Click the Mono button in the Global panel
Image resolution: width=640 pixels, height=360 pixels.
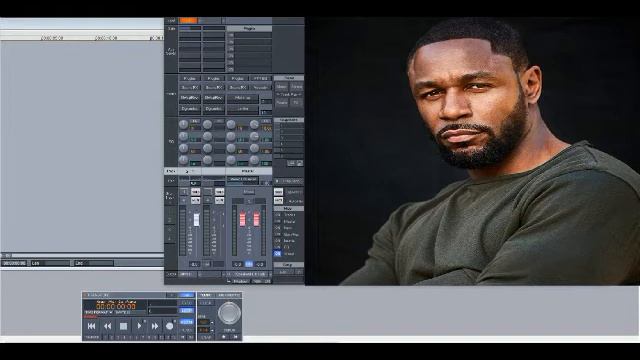[281, 87]
